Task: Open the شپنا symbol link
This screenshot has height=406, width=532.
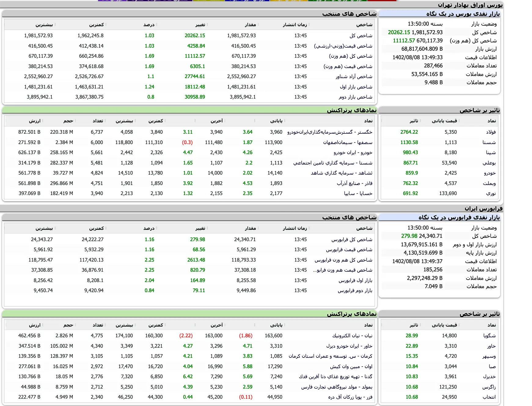Action: click(491, 153)
